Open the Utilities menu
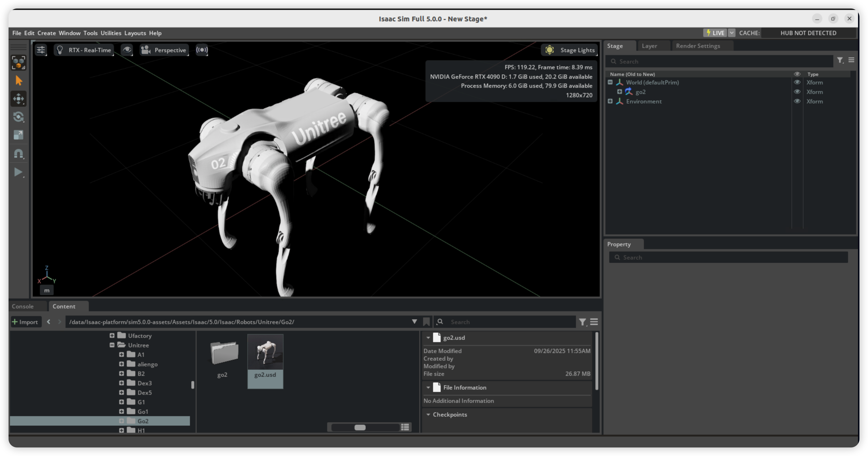The width and height of the screenshot is (868, 456). point(111,33)
